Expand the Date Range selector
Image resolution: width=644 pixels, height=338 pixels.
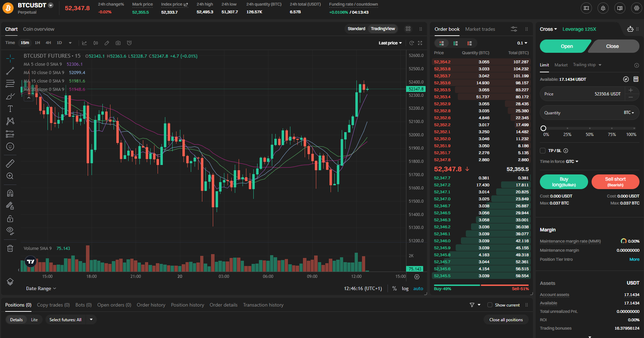pyautogui.click(x=41, y=288)
